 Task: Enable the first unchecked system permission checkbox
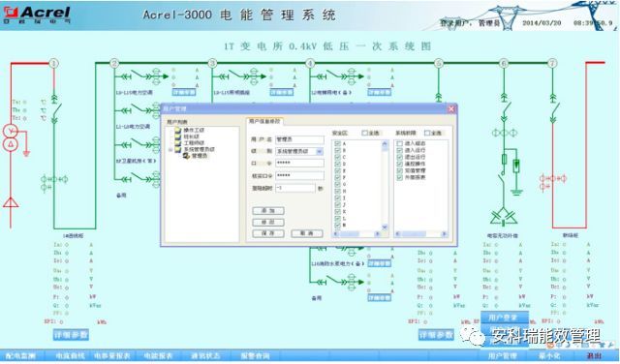point(400,143)
